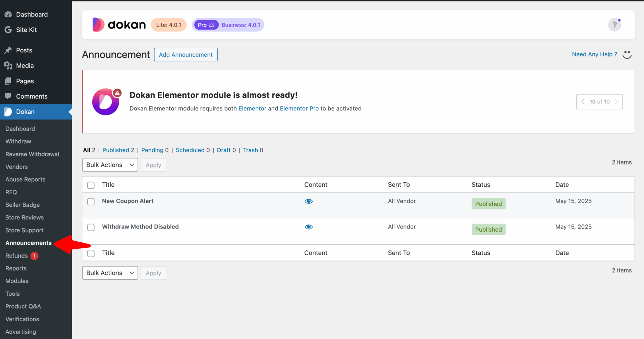This screenshot has width=644, height=339.
Task: Open Refunds submenu item
Action: pos(16,256)
